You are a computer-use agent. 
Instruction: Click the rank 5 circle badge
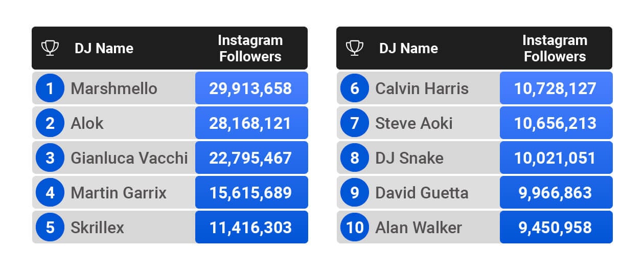(50, 227)
